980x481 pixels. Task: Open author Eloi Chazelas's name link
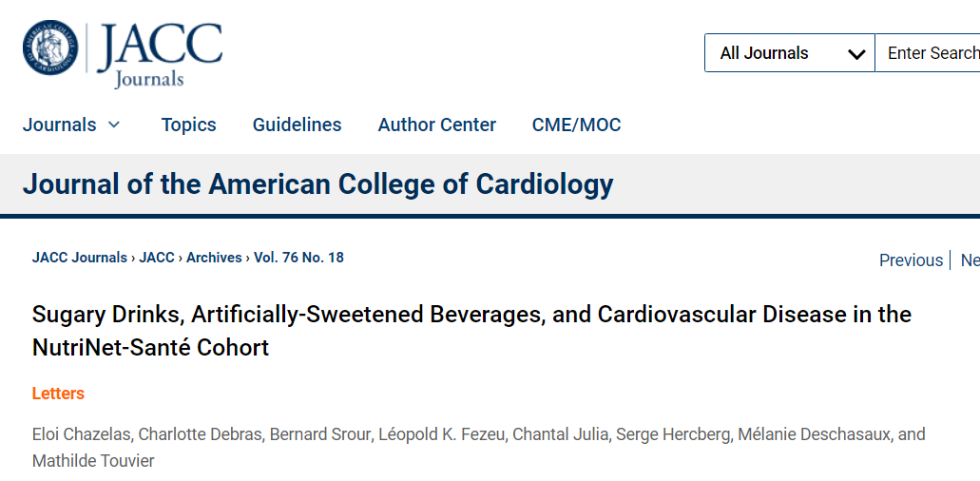coord(81,434)
